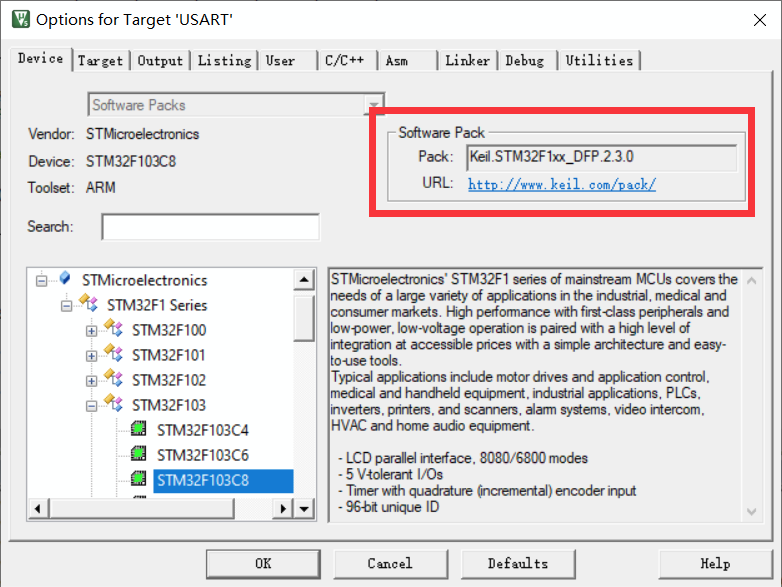Select the STM32F102 tree label
Screen dimensions: 782x587
tap(169, 380)
